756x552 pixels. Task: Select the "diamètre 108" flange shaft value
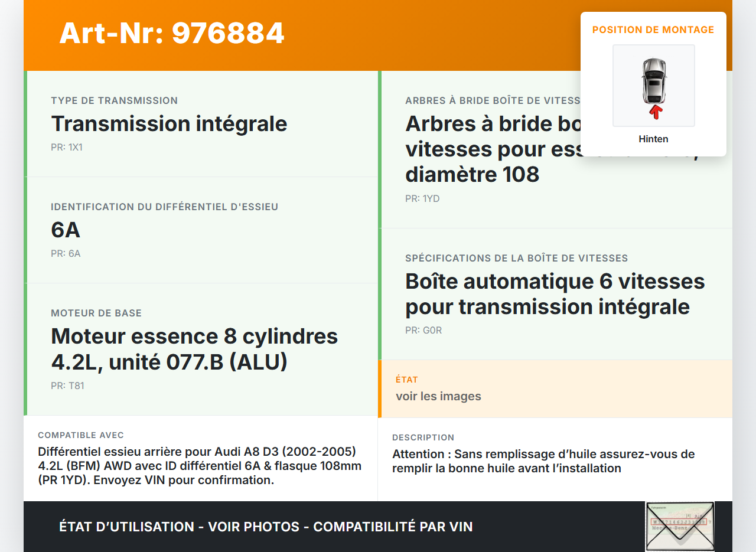coord(472,174)
